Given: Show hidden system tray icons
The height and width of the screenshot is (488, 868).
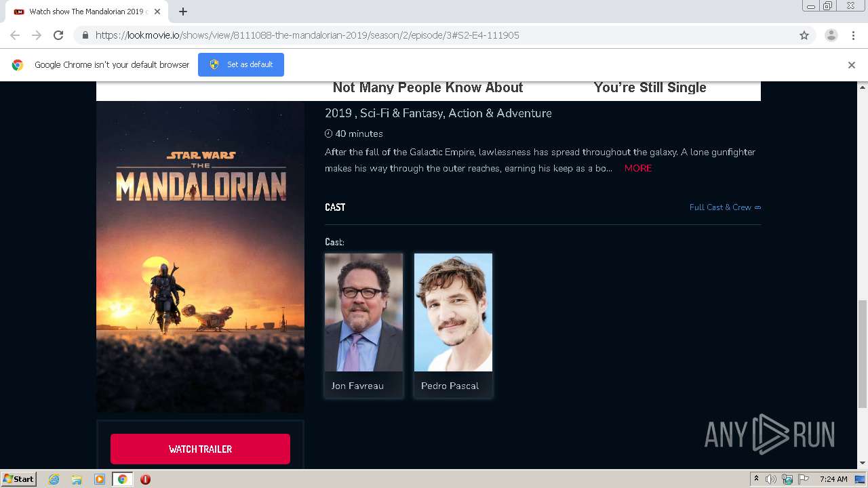Looking at the screenshot, I should tap(756, 479).
